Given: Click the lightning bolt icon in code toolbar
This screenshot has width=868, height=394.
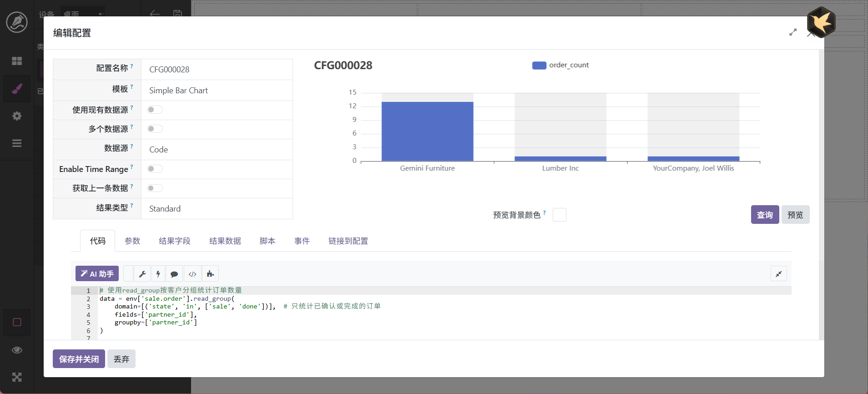Looking at the screenshot, I should click(x=158, y=274).
